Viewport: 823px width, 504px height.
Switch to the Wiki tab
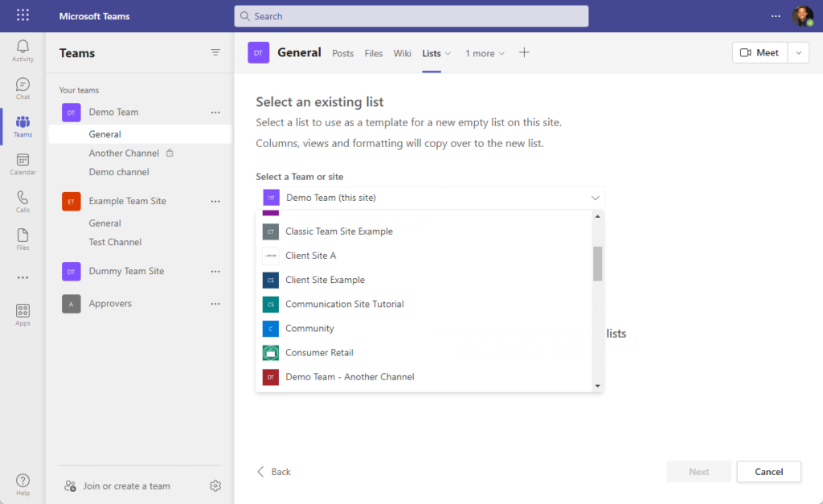pyautogui.click(x=402, y=54)
